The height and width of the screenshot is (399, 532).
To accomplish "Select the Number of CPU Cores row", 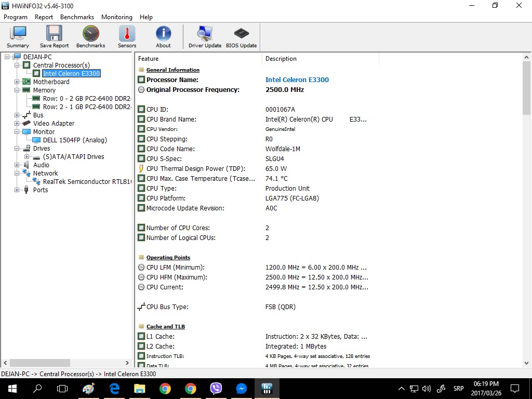I will click(x=258, y=228).
